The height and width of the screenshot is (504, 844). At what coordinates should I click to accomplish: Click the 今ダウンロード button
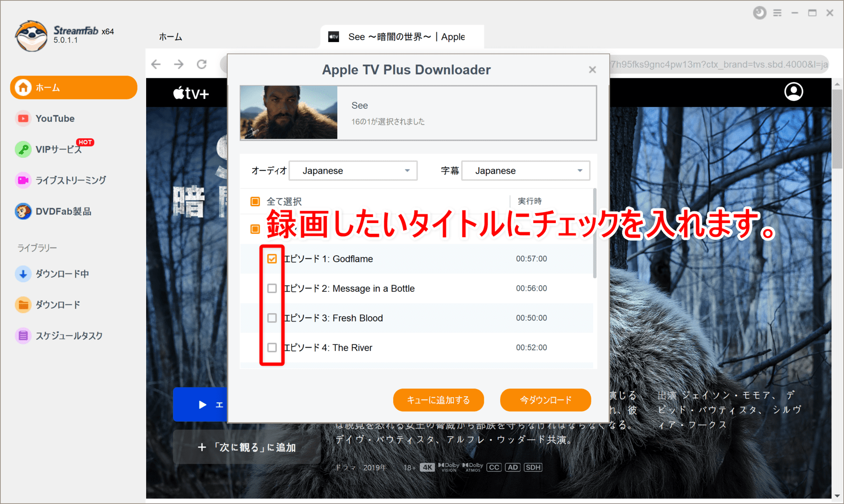545,400
